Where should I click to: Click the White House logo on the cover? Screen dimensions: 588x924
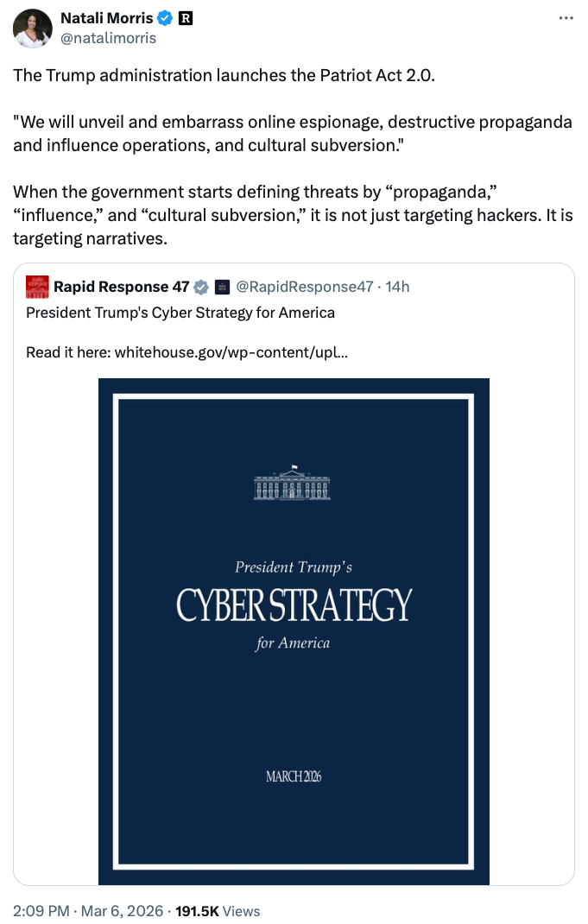294,484
